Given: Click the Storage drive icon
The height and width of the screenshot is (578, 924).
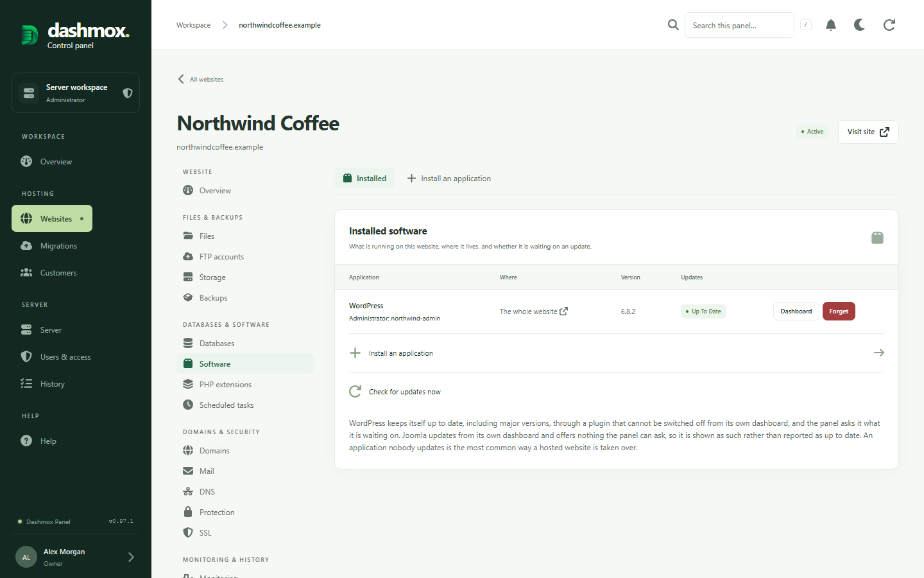Looking at the screenshot, I should (x=188, y=277).
